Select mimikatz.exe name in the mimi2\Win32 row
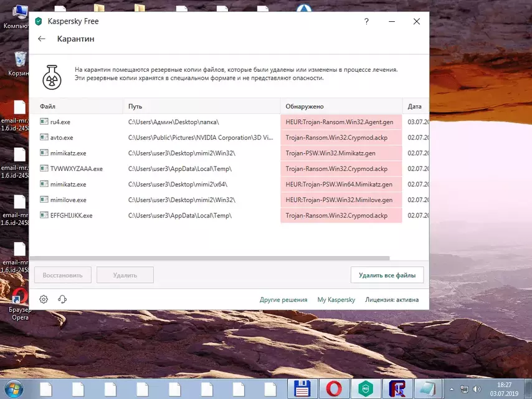The image size is (532, 399). 68,153
